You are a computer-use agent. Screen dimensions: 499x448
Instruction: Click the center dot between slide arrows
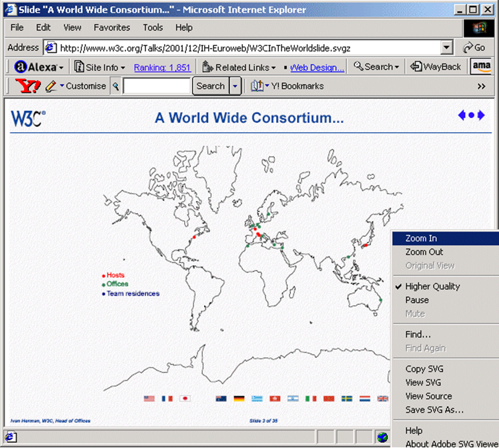tap(471, 115)
